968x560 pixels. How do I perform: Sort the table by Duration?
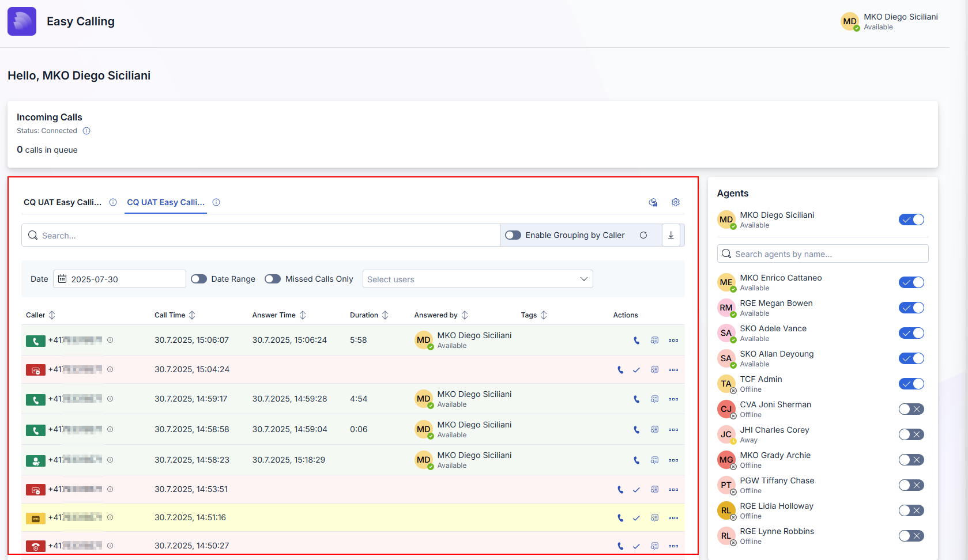[385, 315]
